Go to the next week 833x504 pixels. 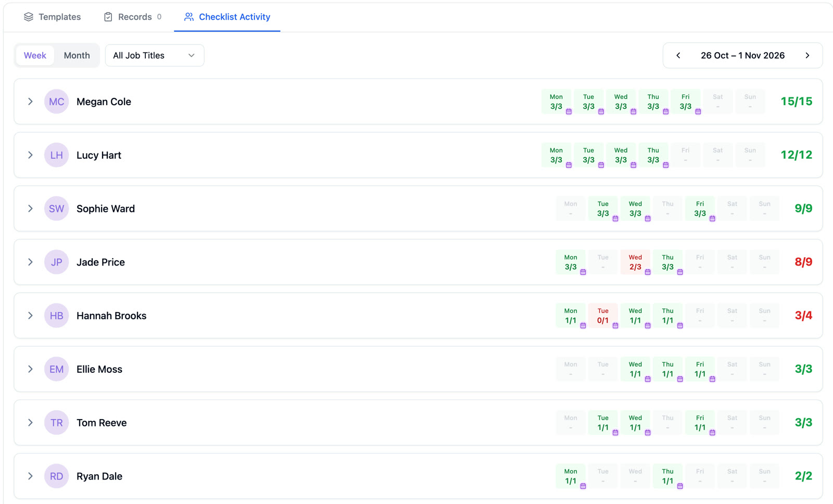click(807, 55)
